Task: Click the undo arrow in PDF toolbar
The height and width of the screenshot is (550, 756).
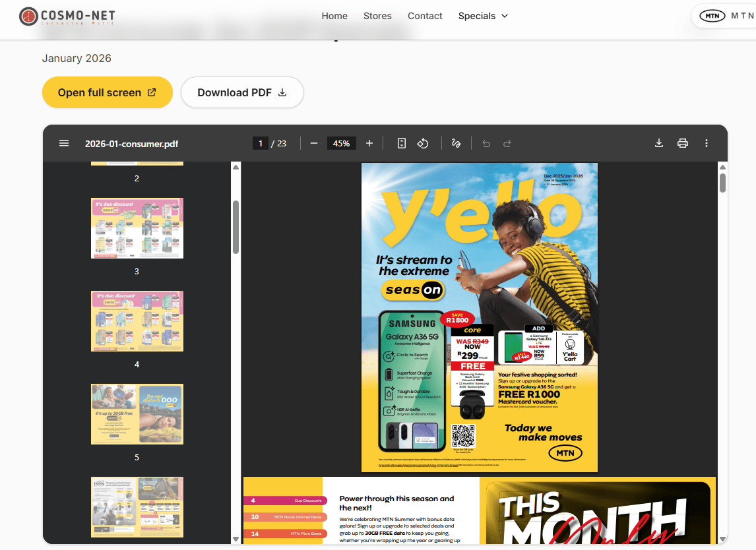Action: pyautogui.click(x=486, y=143)
